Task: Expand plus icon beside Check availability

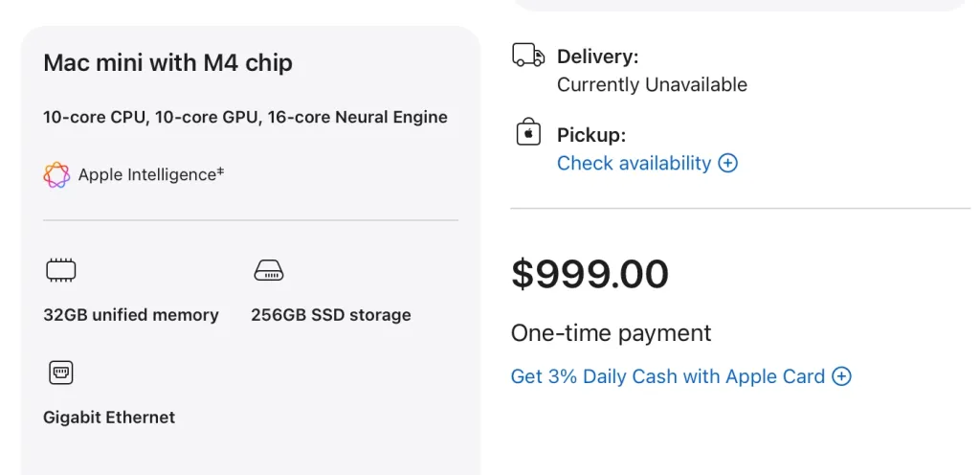Action: pyautogui.click(x=728, y=163)
